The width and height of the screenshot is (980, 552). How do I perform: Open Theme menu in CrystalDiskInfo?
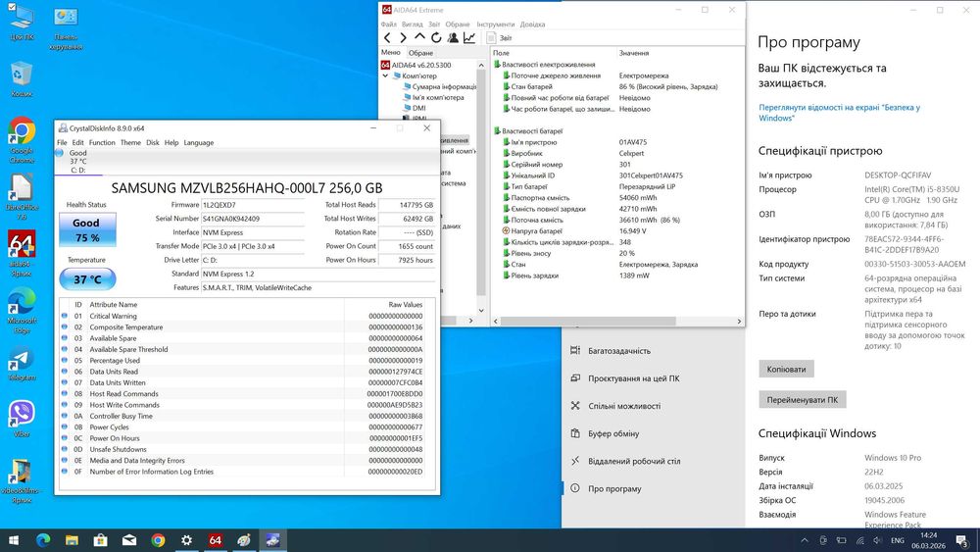[x=130, y=142]
